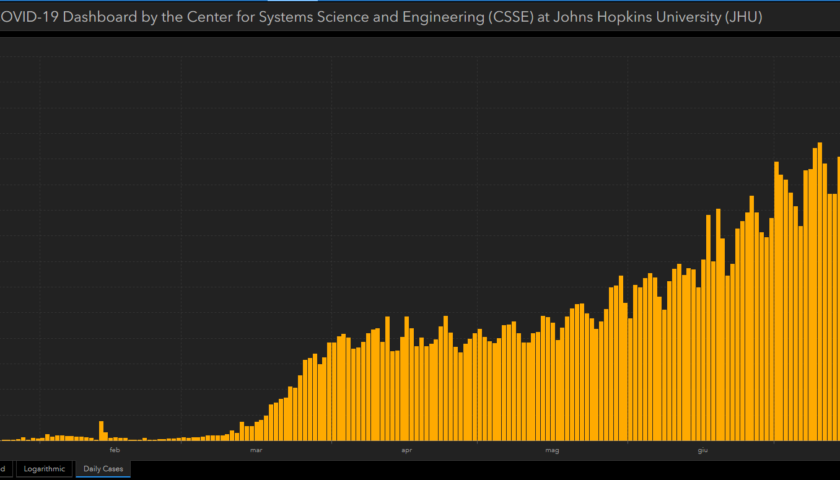Click the COVID-19 Dashboard title text

click(x=381, y=17)
